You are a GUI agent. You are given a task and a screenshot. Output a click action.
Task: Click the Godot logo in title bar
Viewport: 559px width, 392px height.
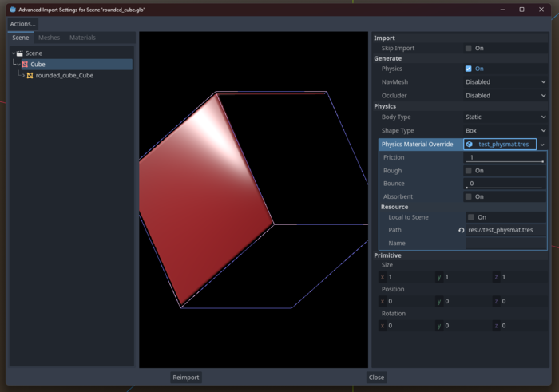pyautogui.click(x=12, y=10)
